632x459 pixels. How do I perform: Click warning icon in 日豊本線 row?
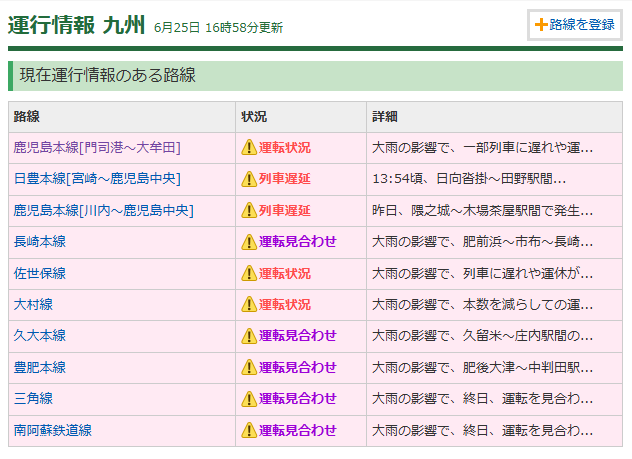[249, 179]
